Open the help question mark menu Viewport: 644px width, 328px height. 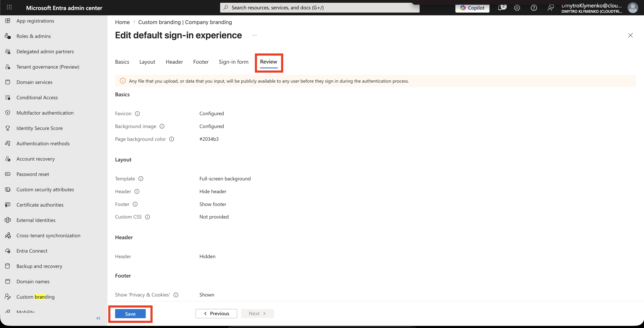[534, 8]
